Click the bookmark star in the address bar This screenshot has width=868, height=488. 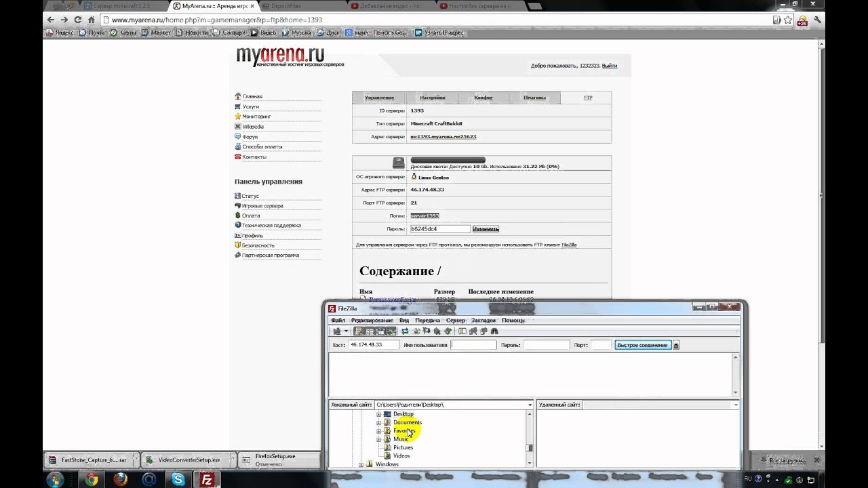click(x=788, y=20)
